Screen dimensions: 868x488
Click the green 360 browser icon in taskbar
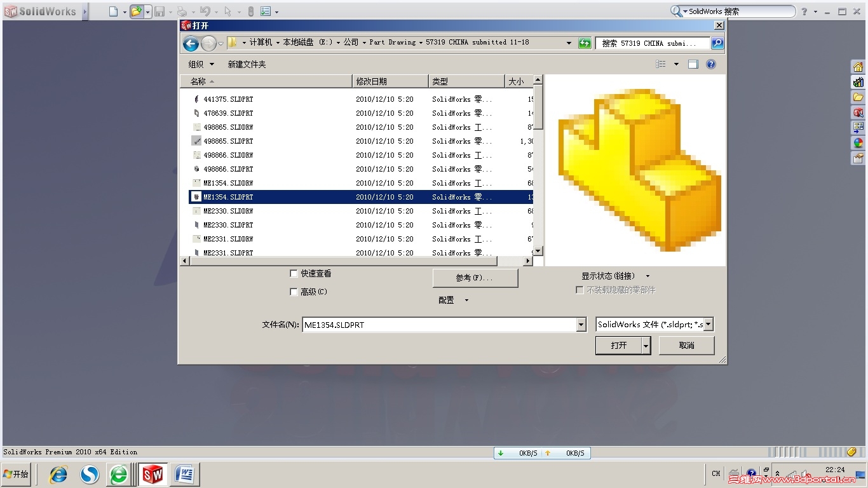click(x=119, y=474)
